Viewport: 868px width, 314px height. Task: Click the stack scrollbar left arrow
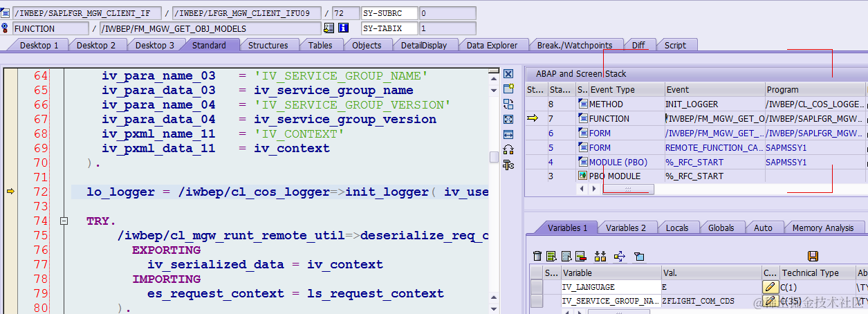click(582, 188)
